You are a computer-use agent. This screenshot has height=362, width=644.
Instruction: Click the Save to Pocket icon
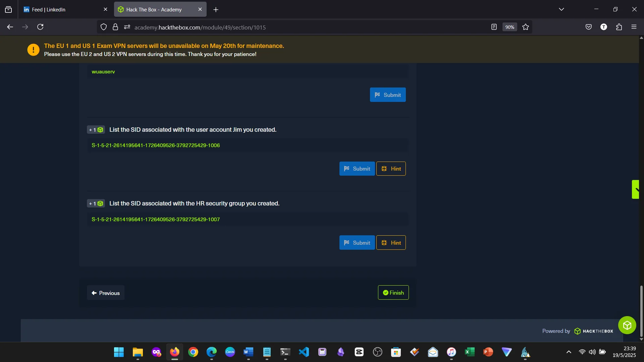pos(588,27)
